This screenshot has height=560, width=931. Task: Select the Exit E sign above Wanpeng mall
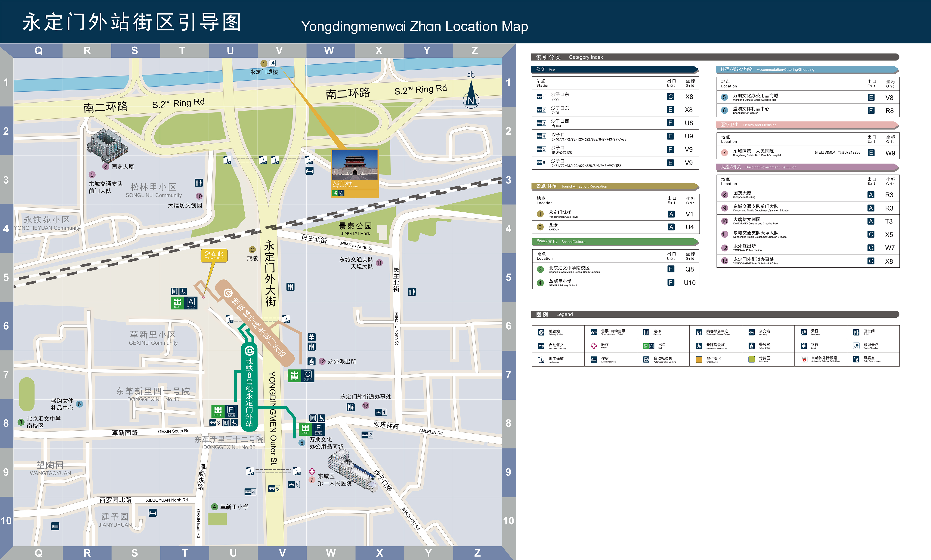point(312,429)
